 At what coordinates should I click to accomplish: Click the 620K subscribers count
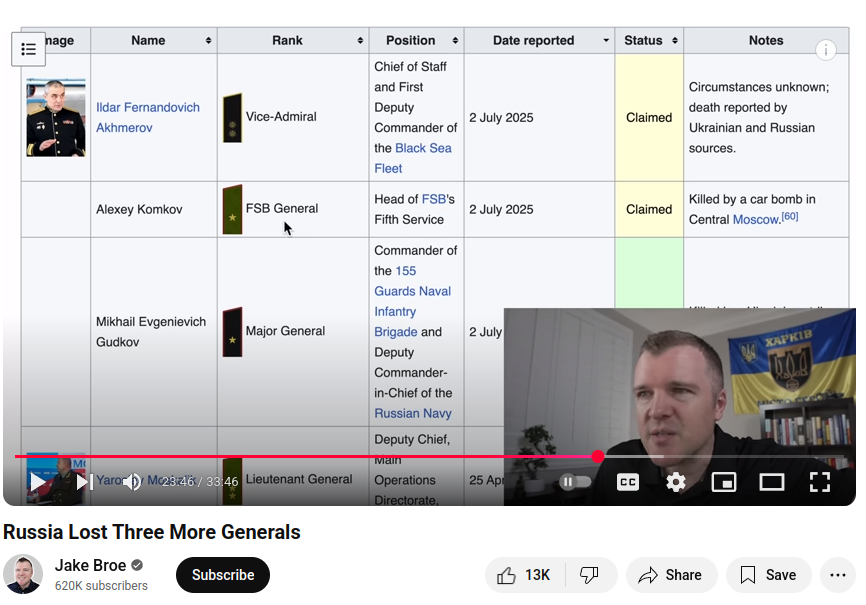point(101,586)
